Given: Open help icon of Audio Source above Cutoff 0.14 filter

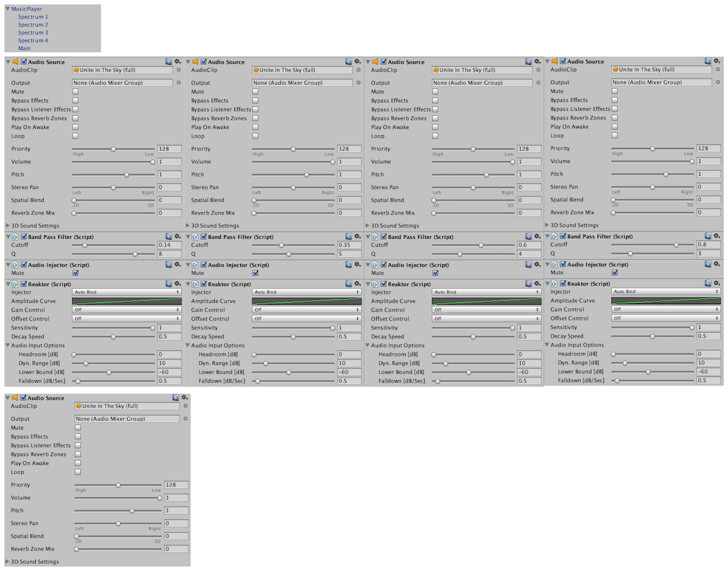Looking at the screenshot, I should 169,62.
